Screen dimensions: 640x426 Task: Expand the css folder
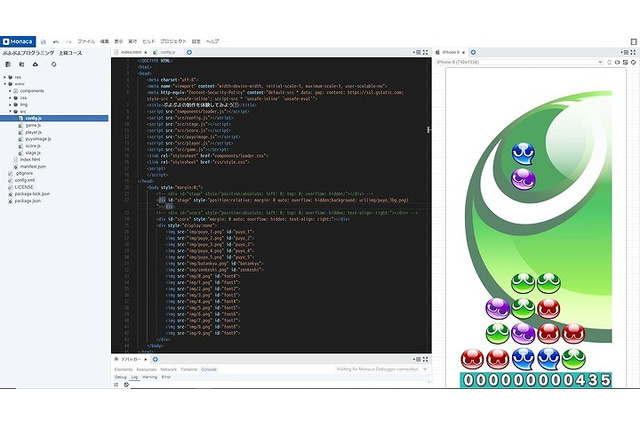[10, 98]
